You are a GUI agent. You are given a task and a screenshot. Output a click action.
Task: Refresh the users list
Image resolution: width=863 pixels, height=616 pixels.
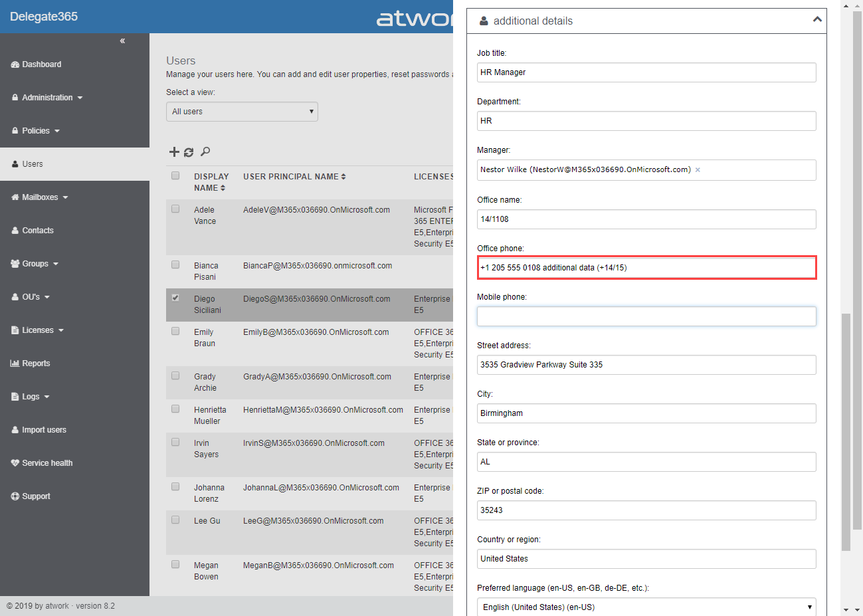click(x=189, y=152)
